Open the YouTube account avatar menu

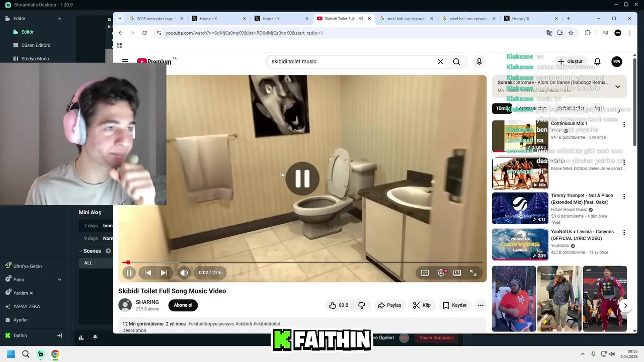[x=617, y=61]
